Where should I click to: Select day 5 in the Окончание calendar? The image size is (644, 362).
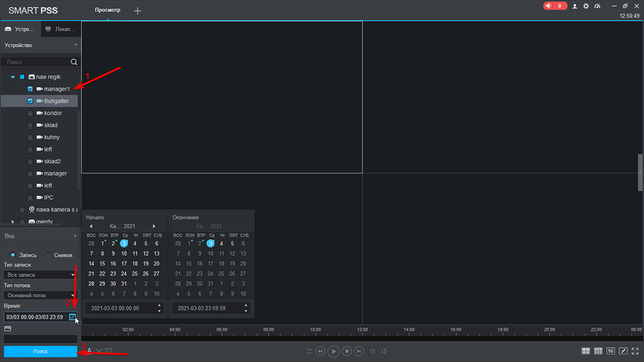232,243
